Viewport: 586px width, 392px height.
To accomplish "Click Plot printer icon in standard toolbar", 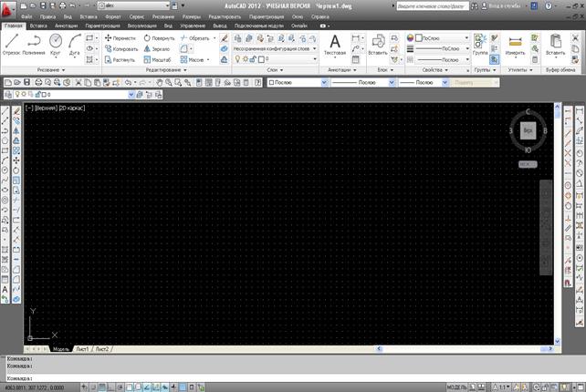I will pos(38,83).
